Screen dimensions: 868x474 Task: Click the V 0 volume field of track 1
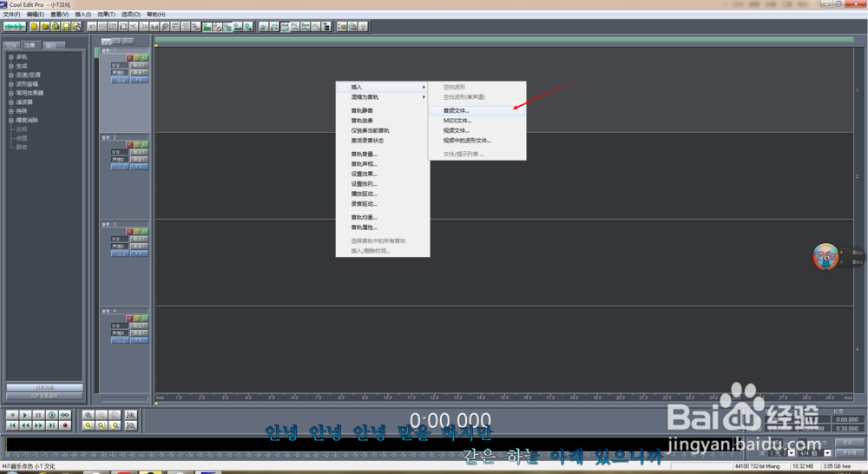click(x=120, y=65)
